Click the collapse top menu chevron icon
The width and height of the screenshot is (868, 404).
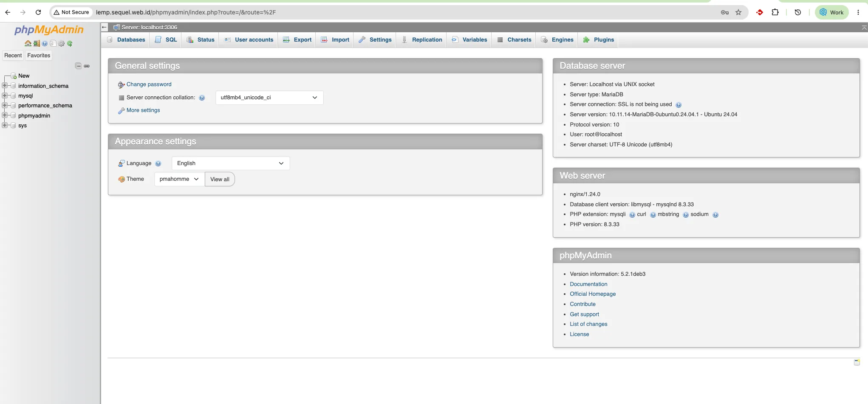[864, 28]
